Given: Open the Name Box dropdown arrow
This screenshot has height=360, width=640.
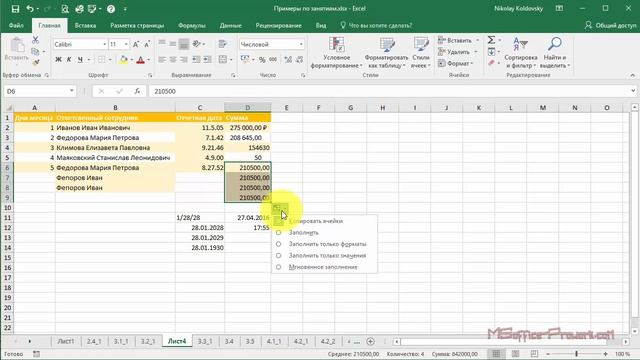Looking at the screenshot, I should (x=71, y=91).
